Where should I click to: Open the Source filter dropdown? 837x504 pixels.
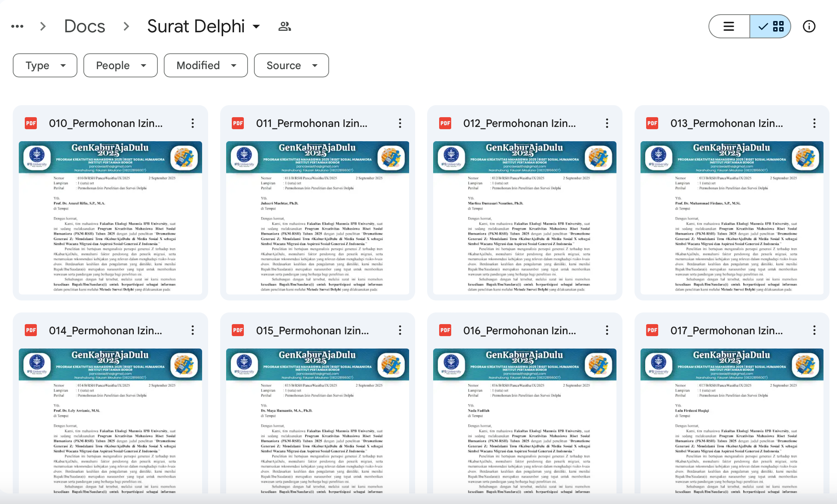click(x=291, y=65)
